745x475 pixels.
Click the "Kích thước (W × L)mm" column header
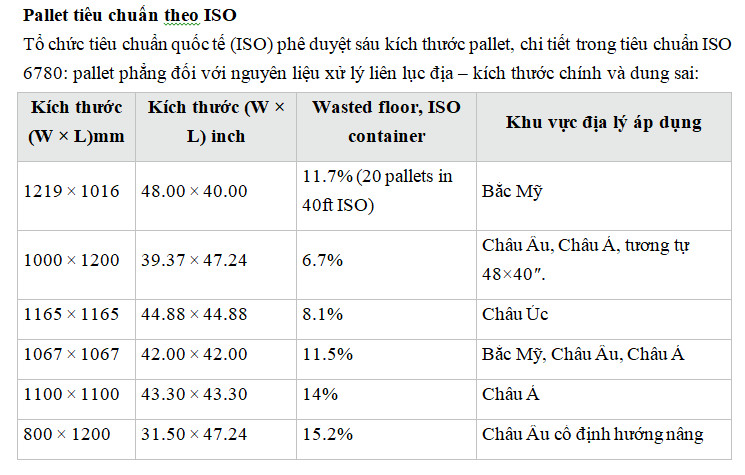pos(77,122)
